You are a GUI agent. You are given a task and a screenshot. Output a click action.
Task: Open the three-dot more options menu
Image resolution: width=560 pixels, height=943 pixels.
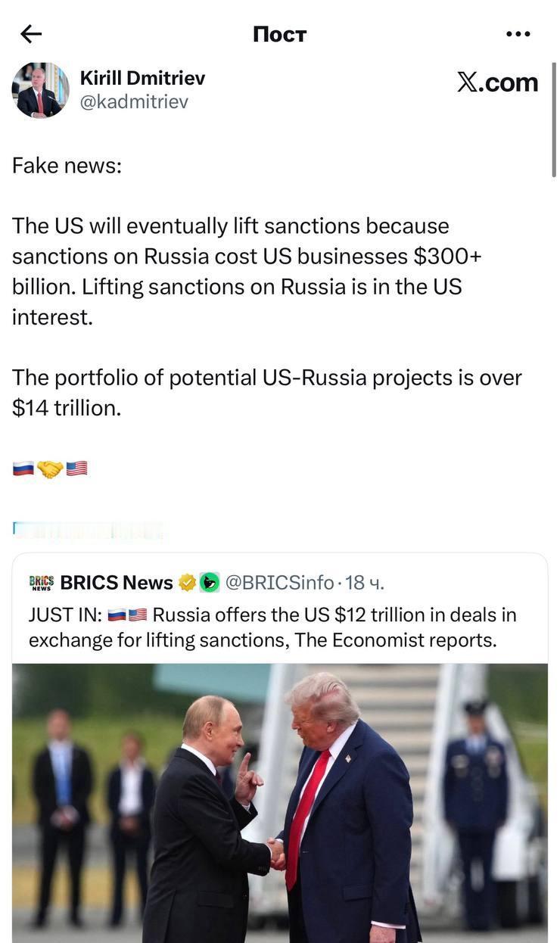[518, 34]
